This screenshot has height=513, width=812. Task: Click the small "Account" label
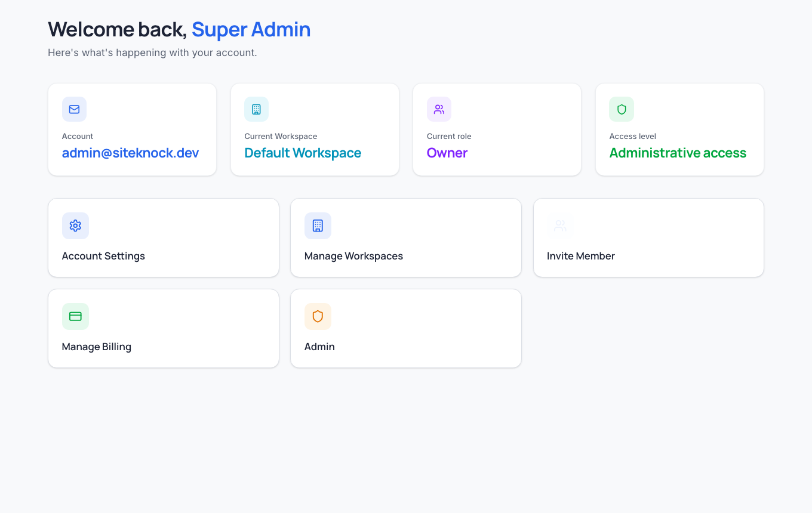point(78,136)
